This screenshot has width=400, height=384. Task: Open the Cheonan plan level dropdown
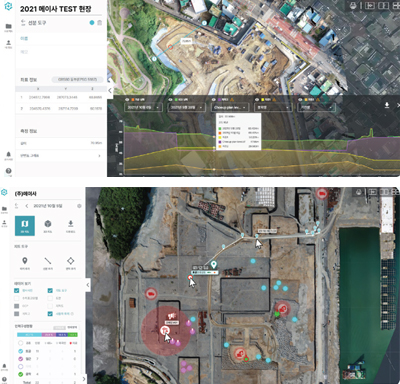[230, 107]
